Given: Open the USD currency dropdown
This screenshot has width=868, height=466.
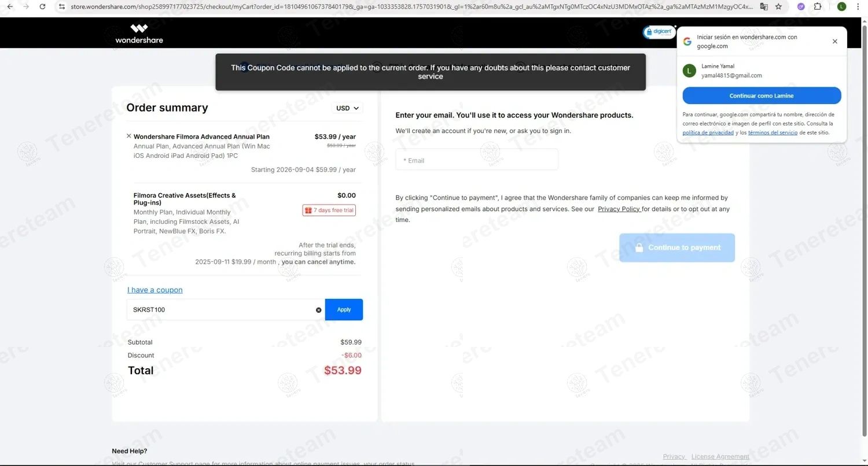Looking at the screenshot, I should point(348,108).
